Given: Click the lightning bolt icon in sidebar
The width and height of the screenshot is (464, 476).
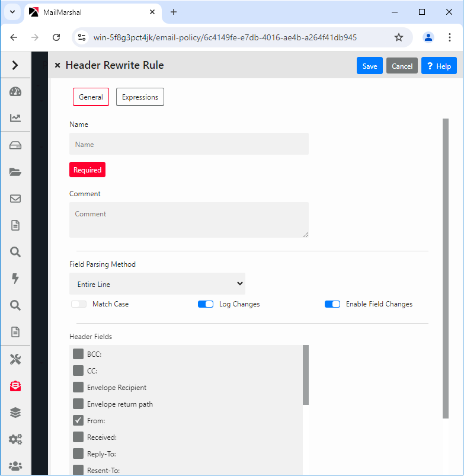Looking at the screenshot, I should [15, 279].
